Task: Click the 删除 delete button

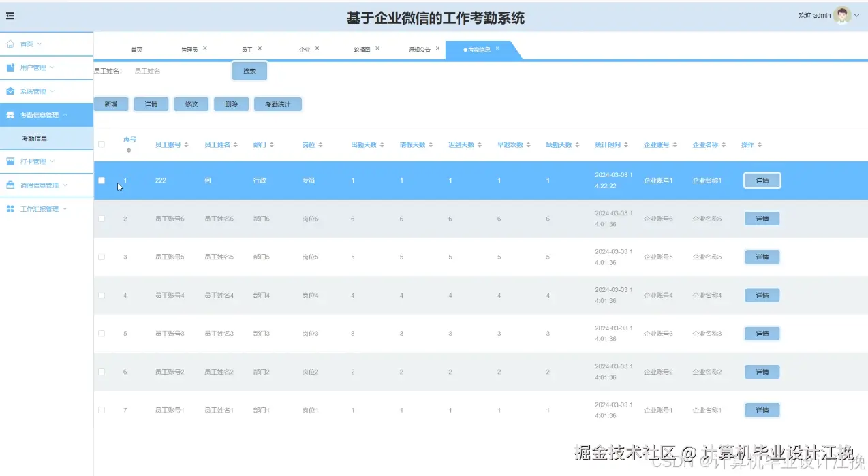Action: tap(231, 104)
